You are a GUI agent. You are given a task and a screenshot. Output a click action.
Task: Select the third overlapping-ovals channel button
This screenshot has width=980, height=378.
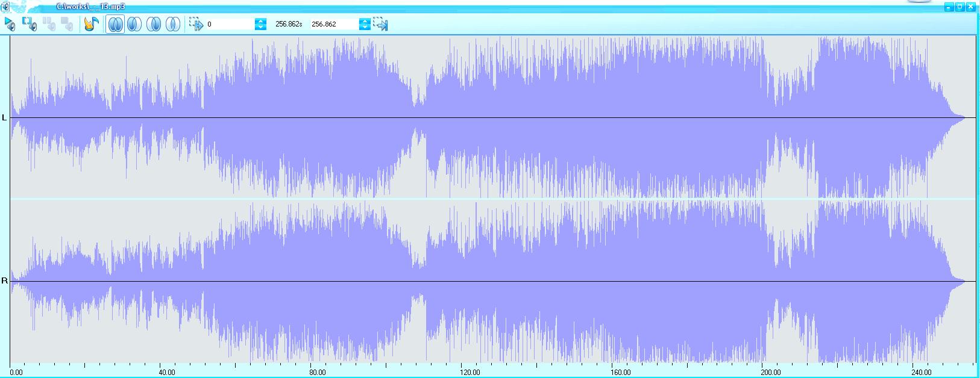point(154,24)
